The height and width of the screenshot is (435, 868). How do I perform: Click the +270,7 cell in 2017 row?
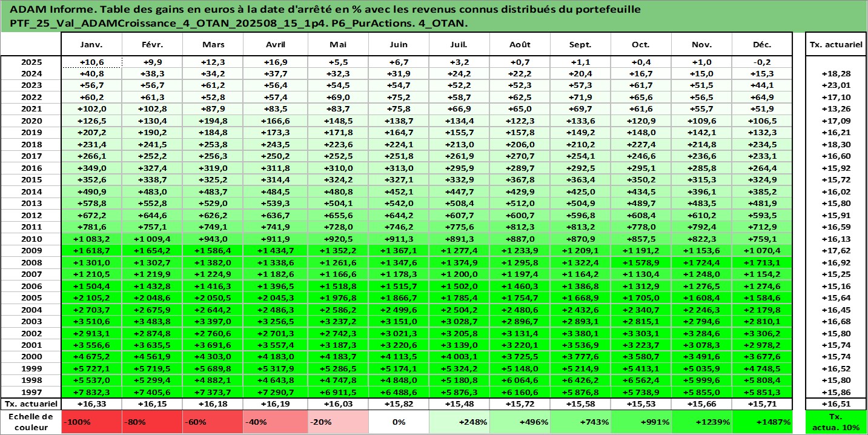pyautogui.click(x=520, y=156)
